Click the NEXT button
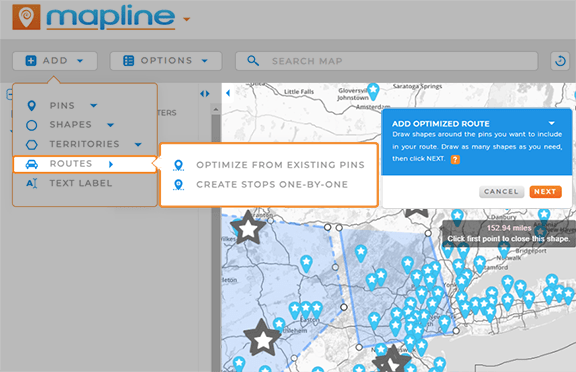This screenshot has width=576, height=372. [545, 192]
